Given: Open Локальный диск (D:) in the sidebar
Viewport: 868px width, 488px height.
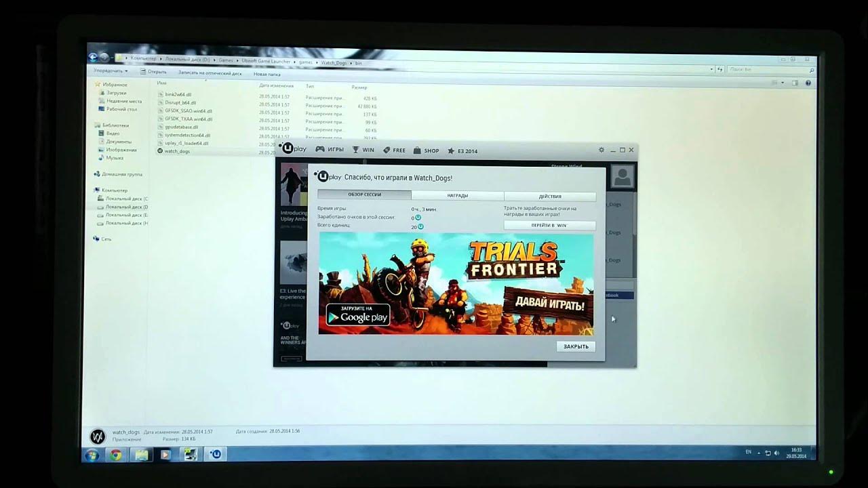Looking at the screenshot, I should coord(123,207).
